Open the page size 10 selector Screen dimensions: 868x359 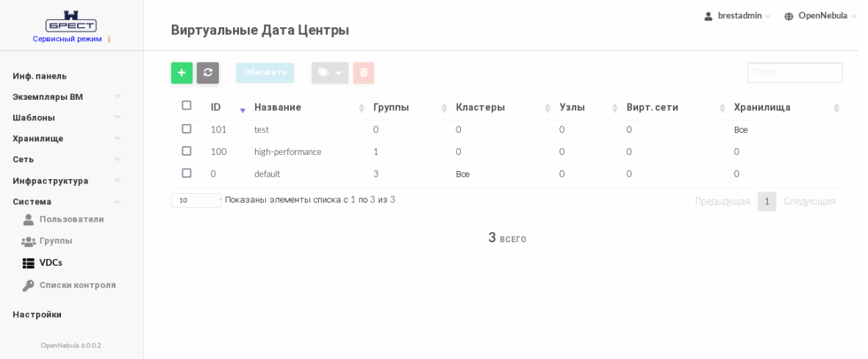[x=196, y=200]
